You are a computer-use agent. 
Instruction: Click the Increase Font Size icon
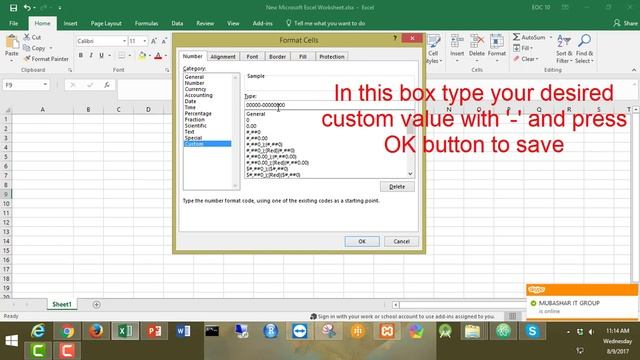tap(154, 41)
